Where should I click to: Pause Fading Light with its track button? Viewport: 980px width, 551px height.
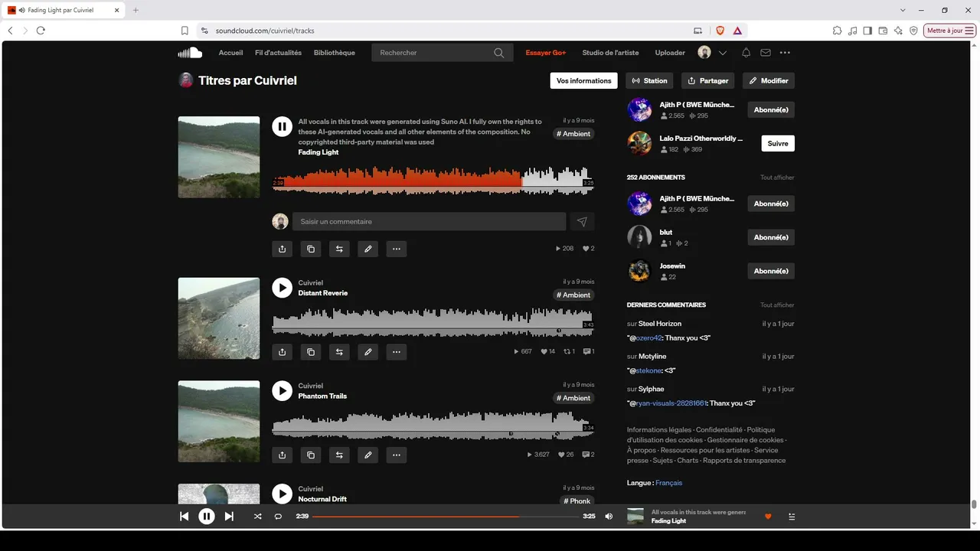point(283,126)
